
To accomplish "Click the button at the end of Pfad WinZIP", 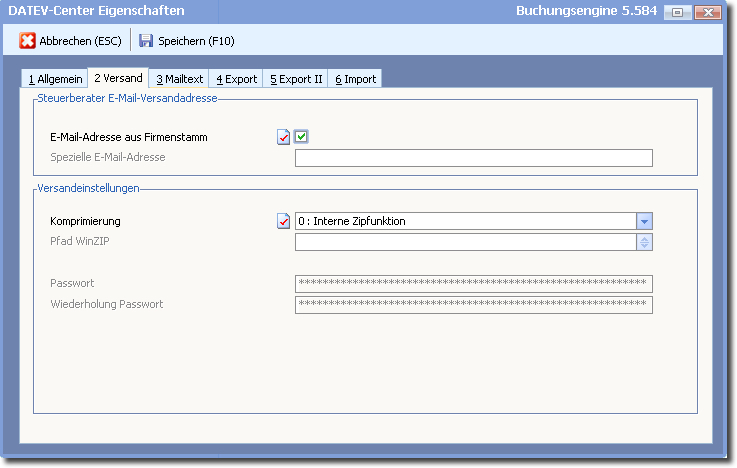I will (644, 241).
